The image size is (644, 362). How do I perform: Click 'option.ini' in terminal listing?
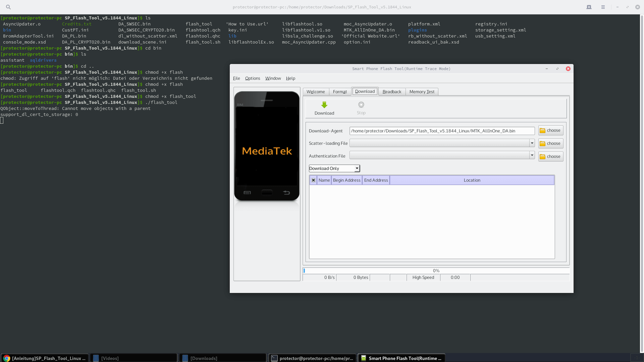click(357, 42)
